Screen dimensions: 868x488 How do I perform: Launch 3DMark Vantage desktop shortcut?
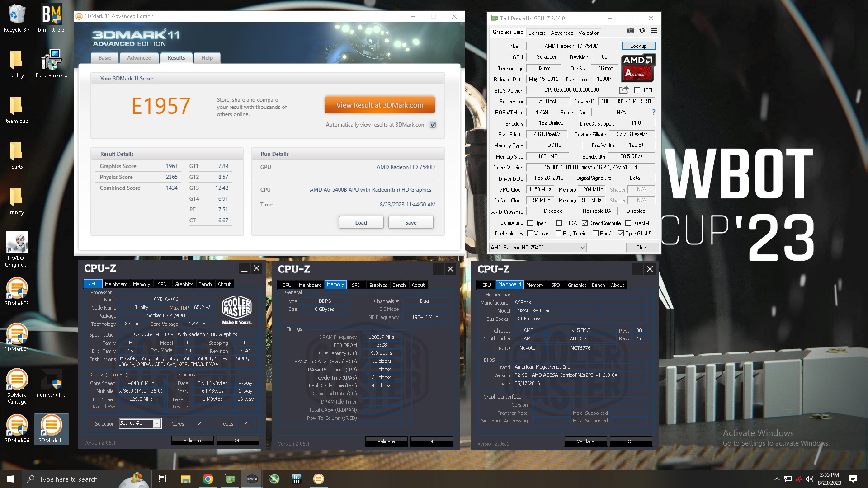[17, 386]
